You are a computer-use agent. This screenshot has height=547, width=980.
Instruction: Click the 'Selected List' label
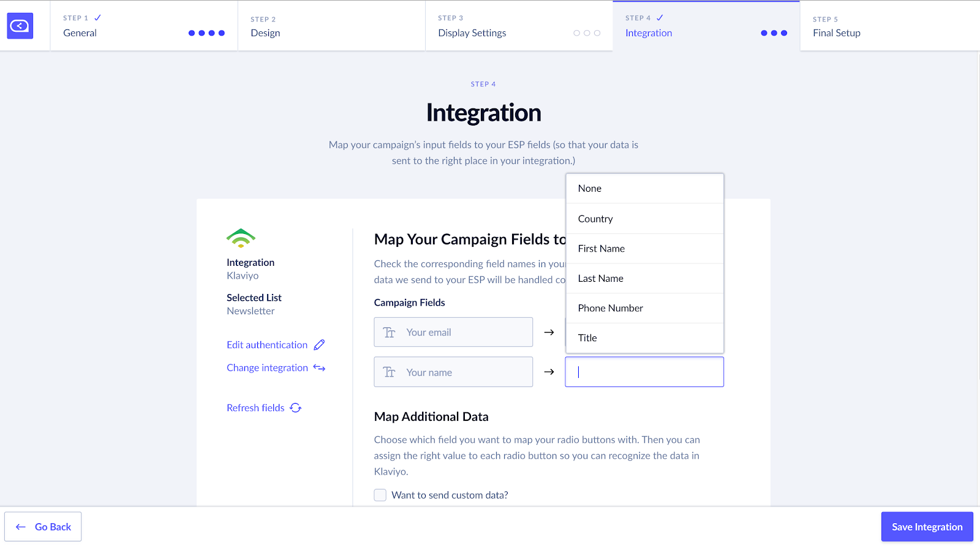click(x=254, y=298)
